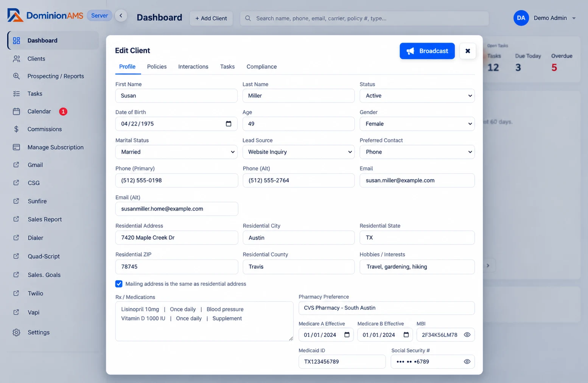This screenshot has width=588, height=383.
Task: Click the Broadcast button
Action: [427, 51]
